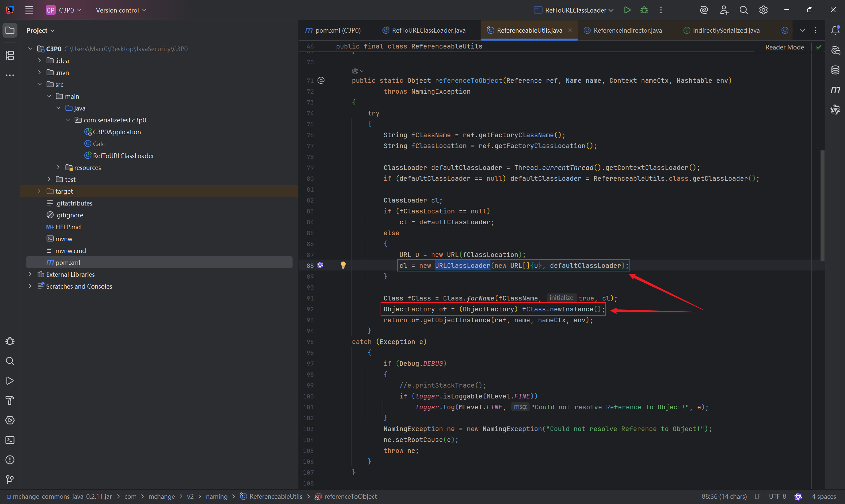845x504 pixels.
Task: Close the ReferenceableUtils.java tab
Action: point(570,31)
